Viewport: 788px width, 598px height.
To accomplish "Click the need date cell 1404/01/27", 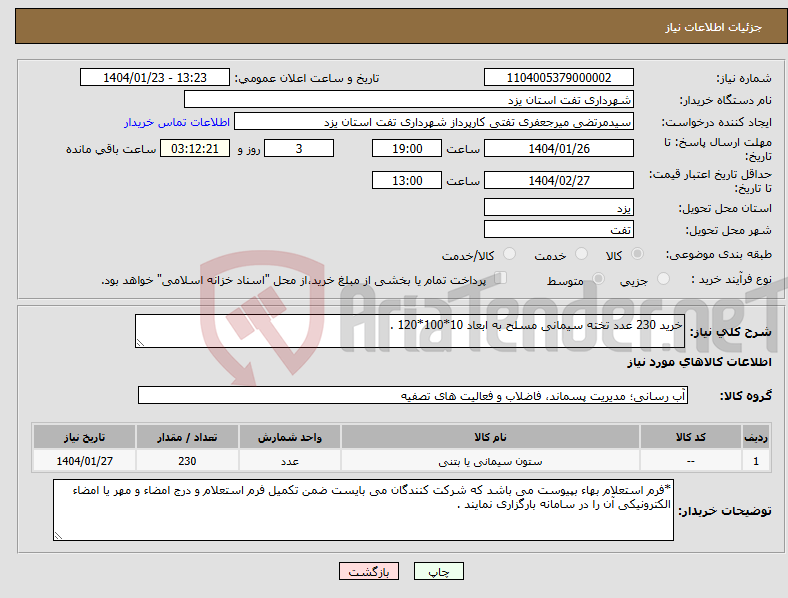I will pyautogui.click(x=84, y=461).
